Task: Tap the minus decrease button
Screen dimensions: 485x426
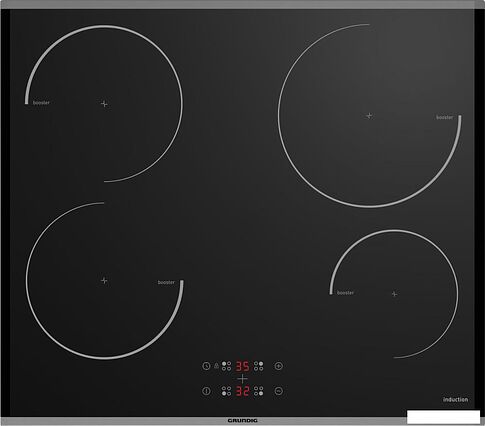Action: [x=279, y=391]
